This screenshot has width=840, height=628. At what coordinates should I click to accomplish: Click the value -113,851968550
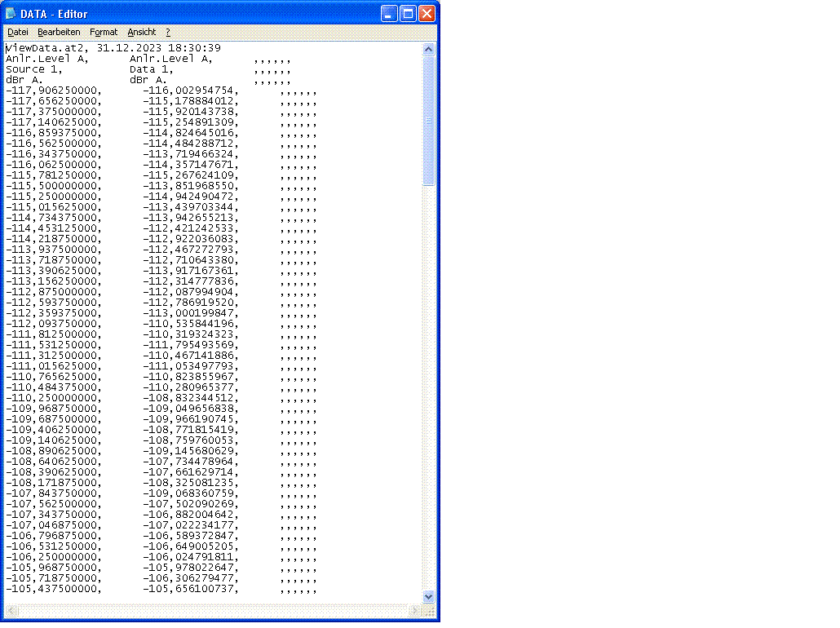point(190,186)
